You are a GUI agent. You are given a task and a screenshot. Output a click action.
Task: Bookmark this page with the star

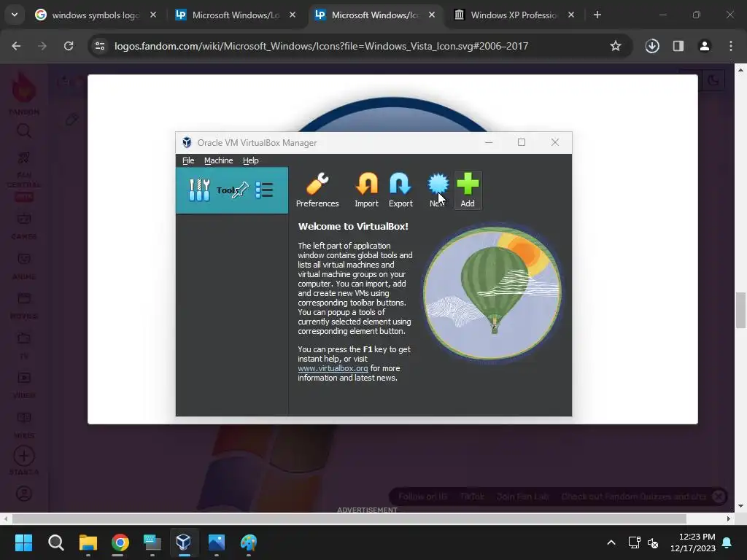tap(616, 46)
